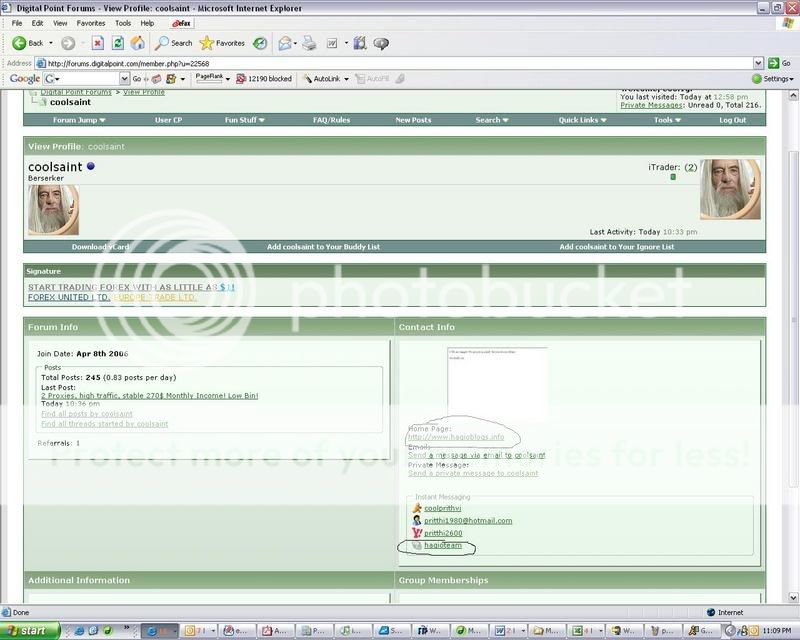Click the Stop loading icon
Image resolution: width=800 pixels, height=640 pixels.
point(97,43)
